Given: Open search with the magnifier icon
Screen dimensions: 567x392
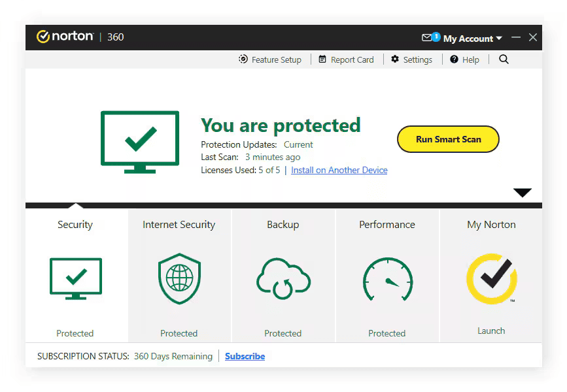Looking at the screenshot, I should [504, 59].
